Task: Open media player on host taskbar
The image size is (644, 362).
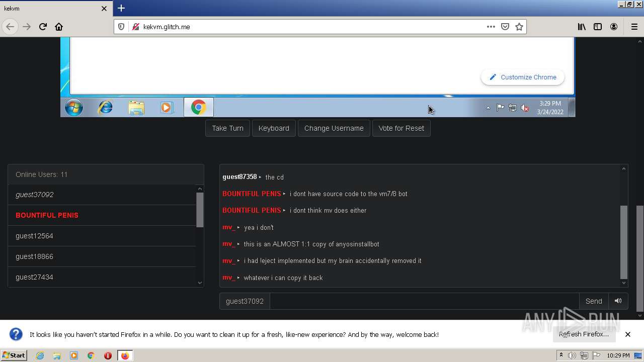Action: [74, 355]
